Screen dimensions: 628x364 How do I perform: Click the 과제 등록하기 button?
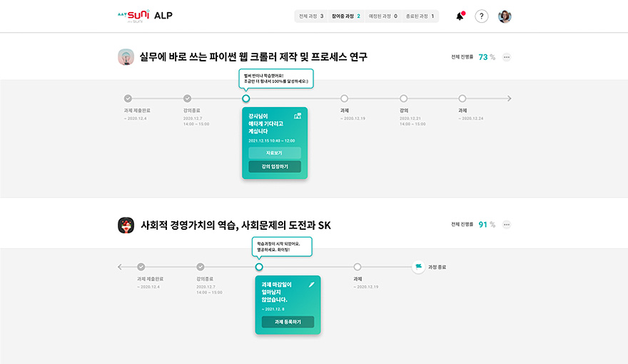[288, 322]
